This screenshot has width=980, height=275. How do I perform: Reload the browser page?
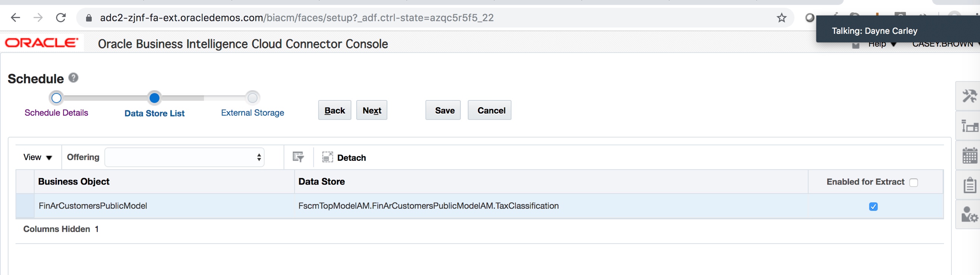[61, 18]
